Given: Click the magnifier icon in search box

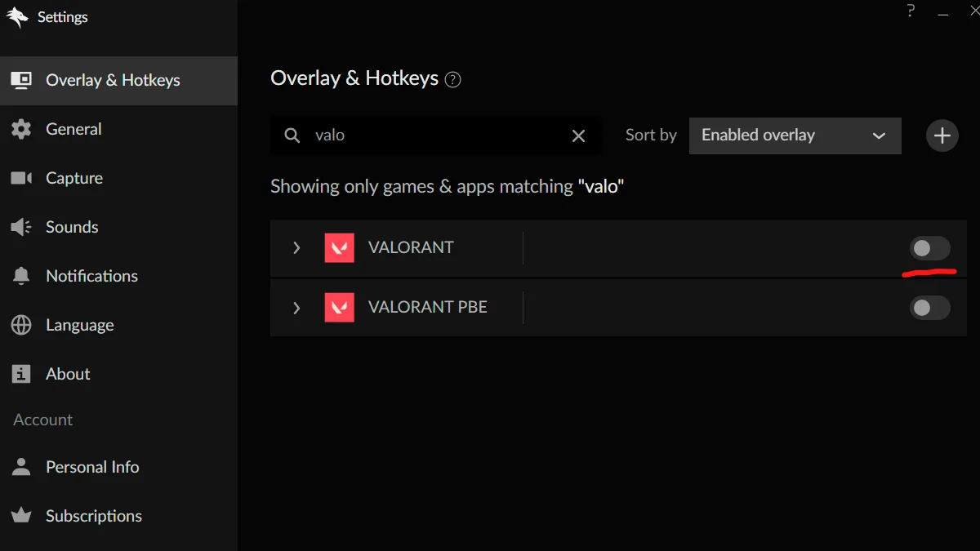Looking at the screenshot, I should [292, 136].
